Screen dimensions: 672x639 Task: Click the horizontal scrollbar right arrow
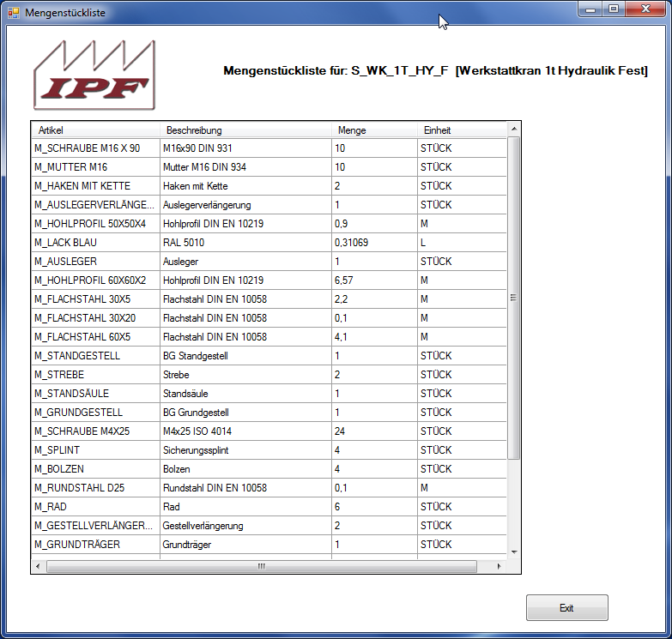click(499, 566)
